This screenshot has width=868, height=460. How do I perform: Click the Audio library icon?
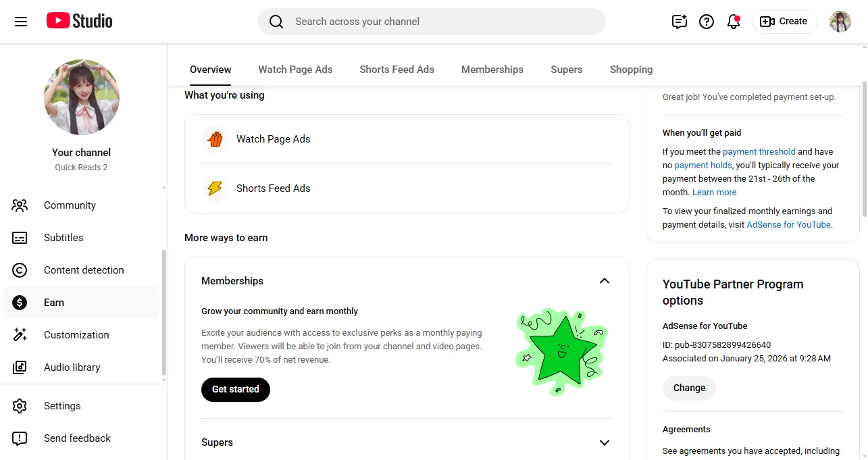click(20, 367)
